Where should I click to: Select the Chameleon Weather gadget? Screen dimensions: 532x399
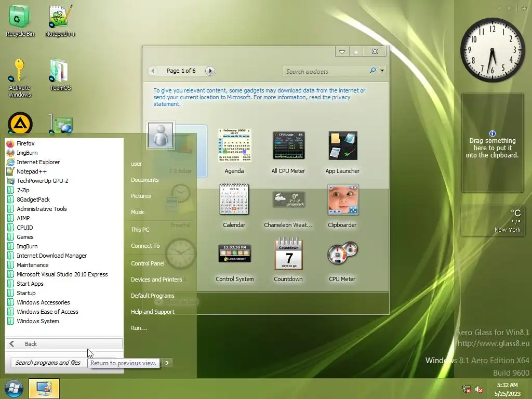[x=288, y=206]
